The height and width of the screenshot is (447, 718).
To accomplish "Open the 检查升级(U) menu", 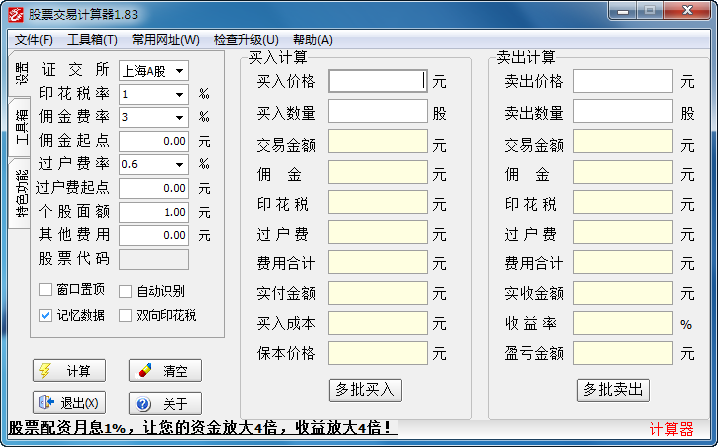I will tap(246, 40).
